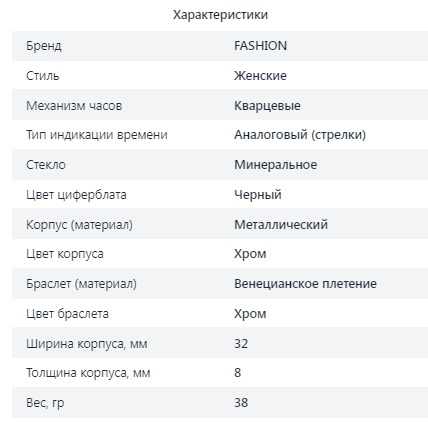Click the Ширина корпуса value 32
Viewport: 428px width, 422px height.
tap(241, 344)
